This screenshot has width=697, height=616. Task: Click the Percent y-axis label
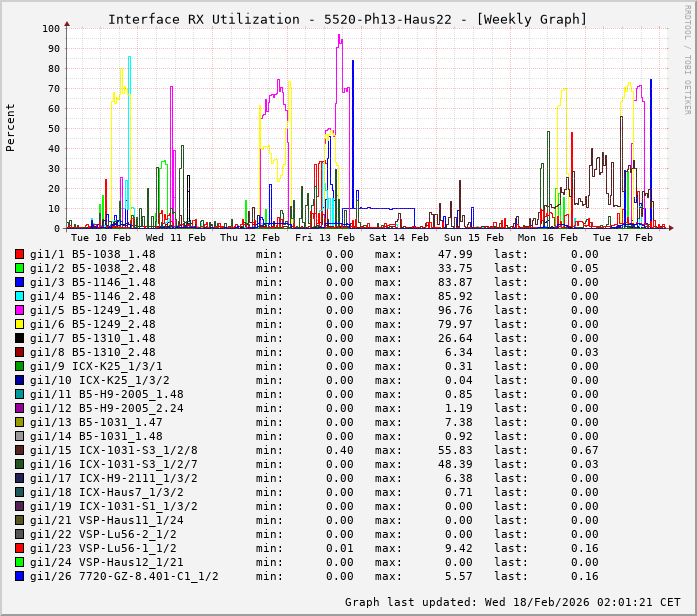coord(11,127)
